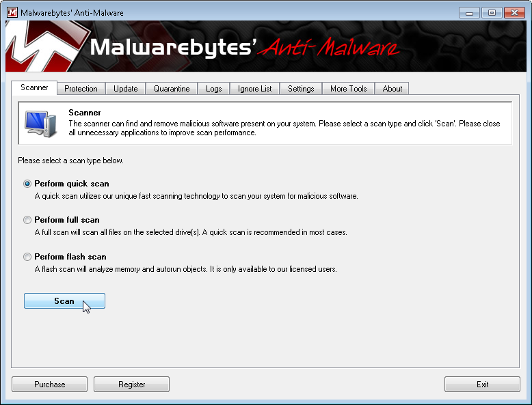Click the Register button
The width and height of the screenshot is (532, 405).
132,385
